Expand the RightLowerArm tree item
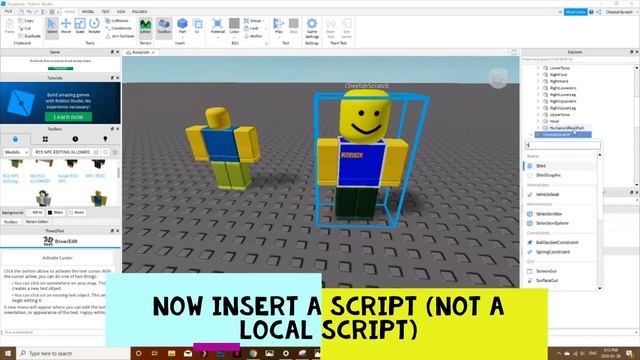The height and width of the screenshot is (360, 640). 538,88
